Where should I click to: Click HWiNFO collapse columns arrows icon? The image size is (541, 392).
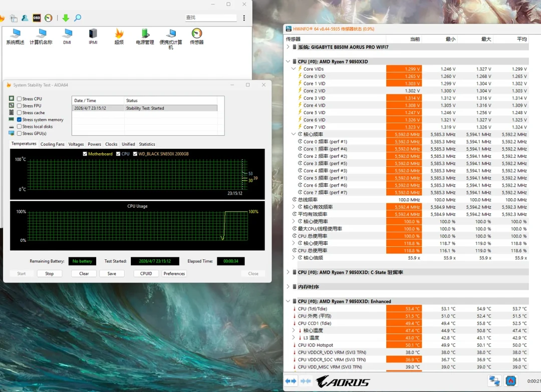pyautogui.click(x=306, y=381)
